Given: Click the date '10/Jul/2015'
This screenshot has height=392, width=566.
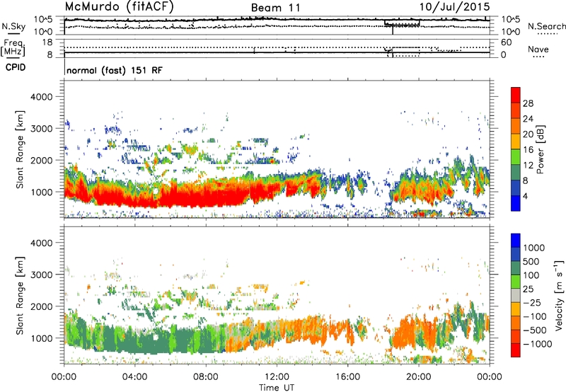Looking at the screenshot, I should (x=454, y=6).
